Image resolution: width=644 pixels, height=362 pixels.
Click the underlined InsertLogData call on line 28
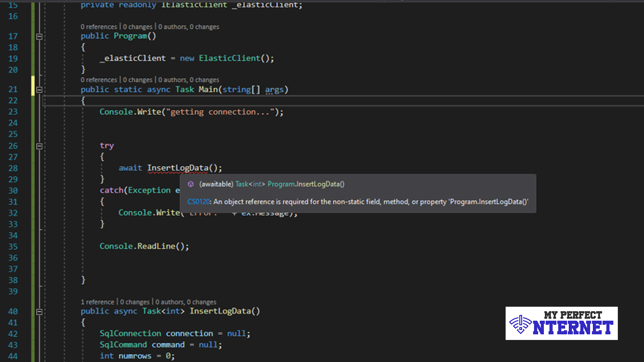[x=178, y=168]
